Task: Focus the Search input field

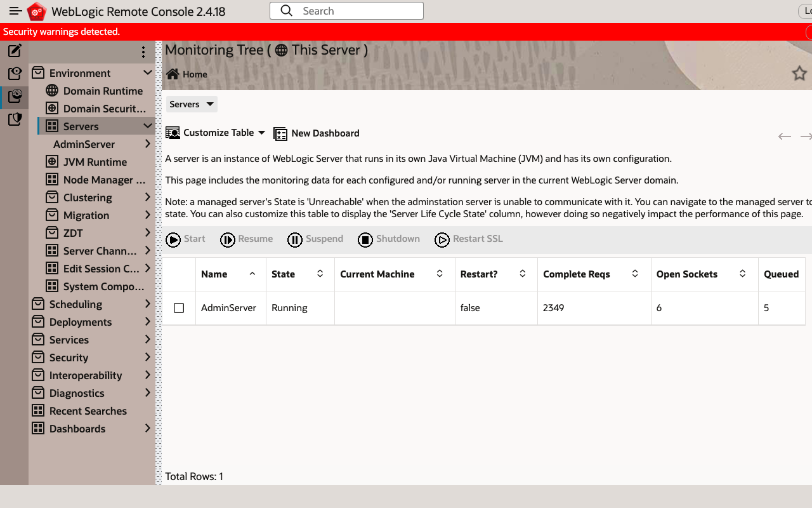Action: [346, 11]
